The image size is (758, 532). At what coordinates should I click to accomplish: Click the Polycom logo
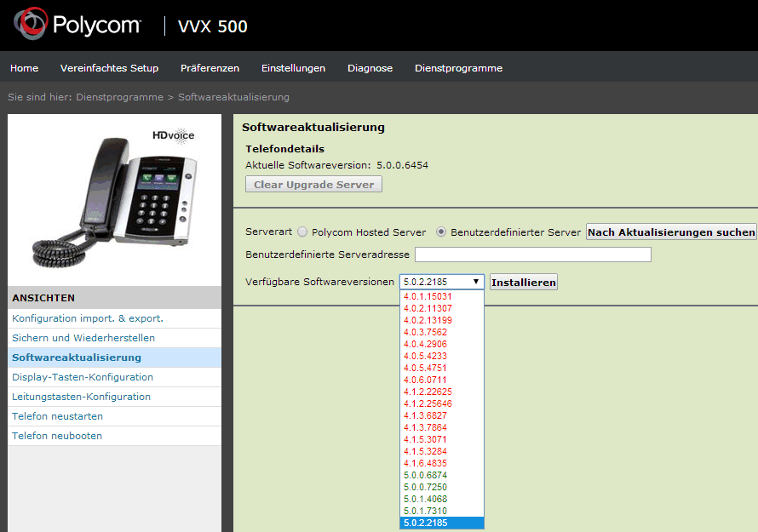point(78,24)
